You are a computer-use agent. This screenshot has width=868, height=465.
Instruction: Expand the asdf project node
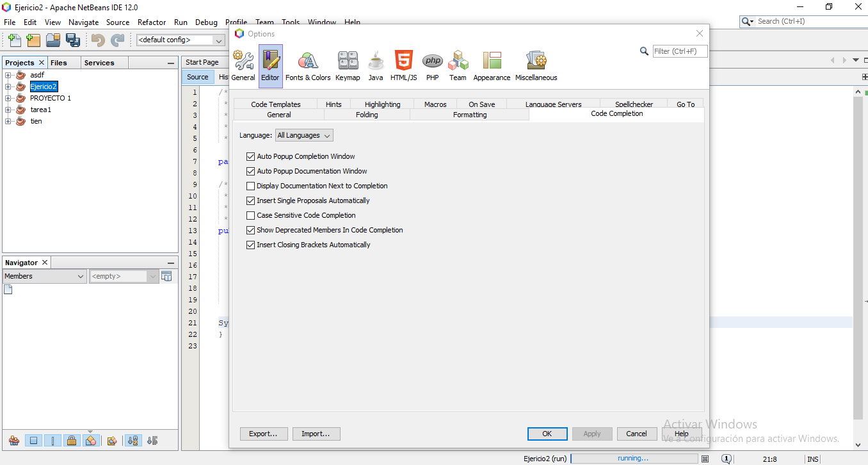[x=8, y=75]
